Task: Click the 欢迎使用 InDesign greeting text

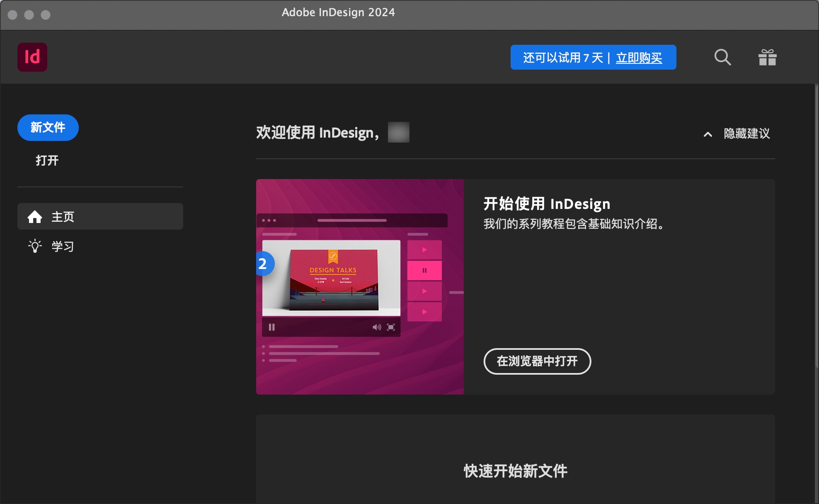Action: coord(317,133)
